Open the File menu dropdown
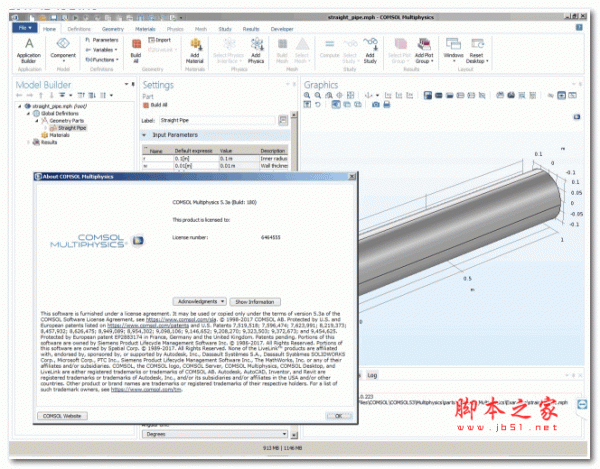This screenshot has height=469, width=600. coord(25,28)
